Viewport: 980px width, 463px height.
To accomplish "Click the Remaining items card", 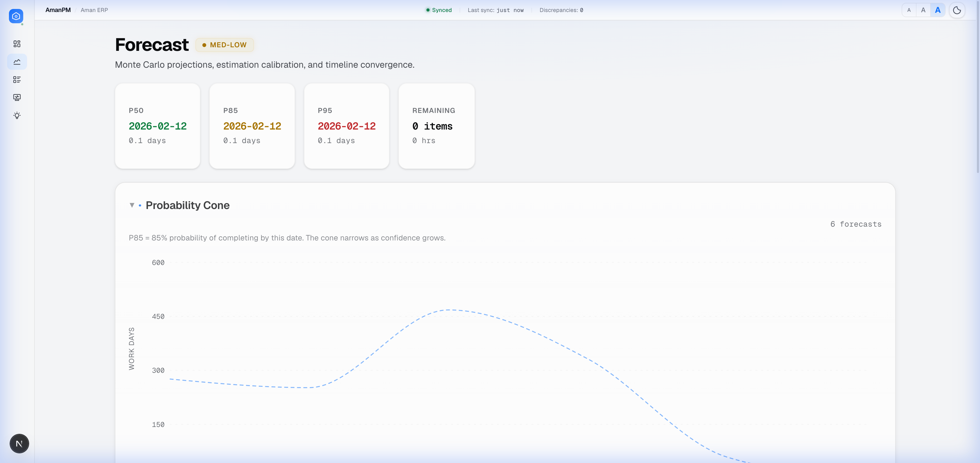I will click(436, 126).
